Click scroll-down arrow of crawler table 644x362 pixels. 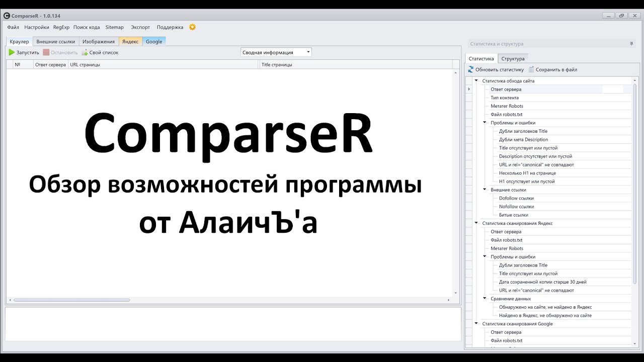pyautogui.click(x=456, y=293)
